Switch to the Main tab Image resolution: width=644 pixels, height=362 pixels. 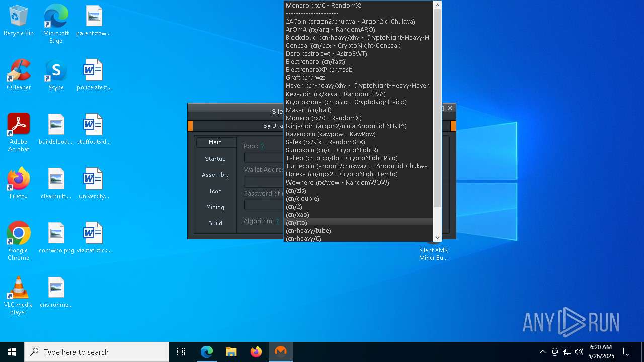pos(215,142)
